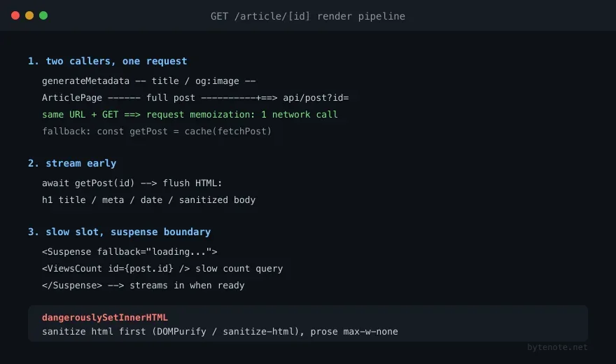Select heading '2. stream early'
The height and width of the screenshot is (364, 616).
(72, 163)
